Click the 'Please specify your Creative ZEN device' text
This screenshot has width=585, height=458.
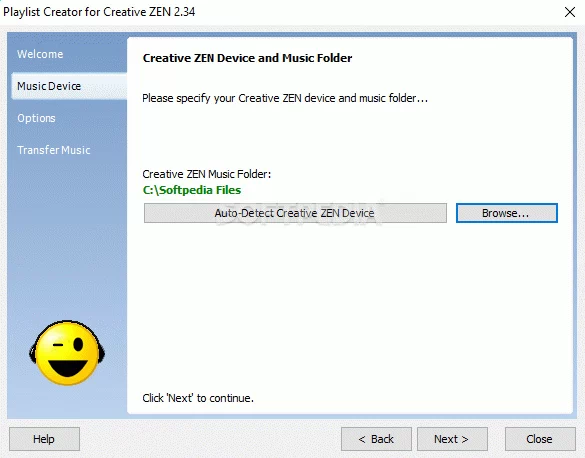[x=285, y=98]
